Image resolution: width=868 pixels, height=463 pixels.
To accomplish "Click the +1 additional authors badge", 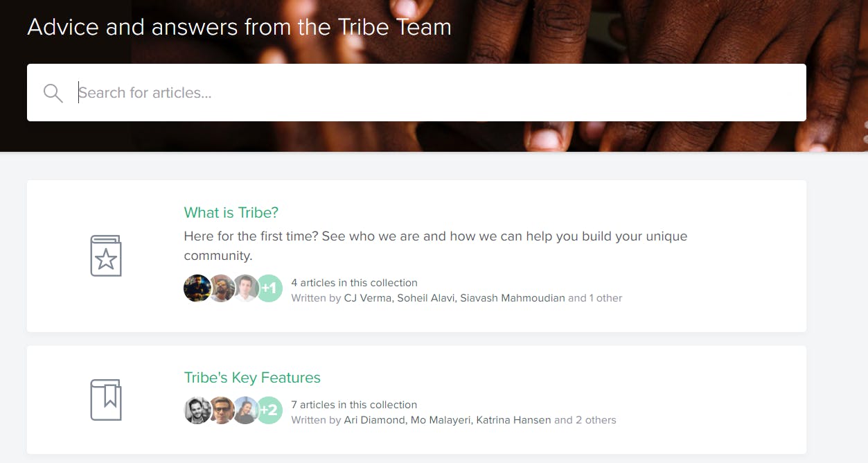I will [x=269, y=288].
